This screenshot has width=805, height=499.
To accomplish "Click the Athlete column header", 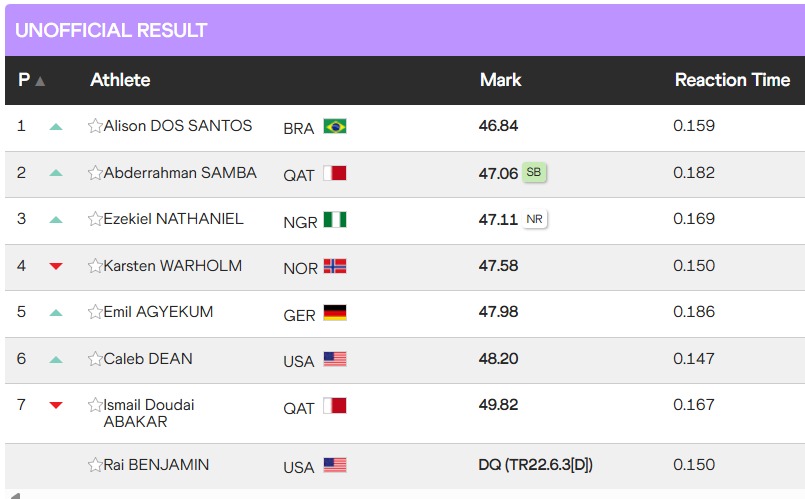I will coord(120,80).
